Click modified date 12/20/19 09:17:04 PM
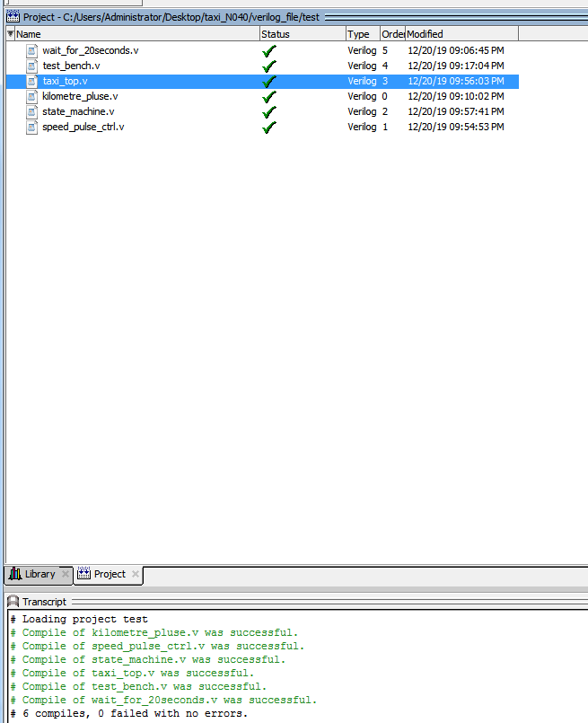This screenshot has width=588, height=723. tap(456, 66)
